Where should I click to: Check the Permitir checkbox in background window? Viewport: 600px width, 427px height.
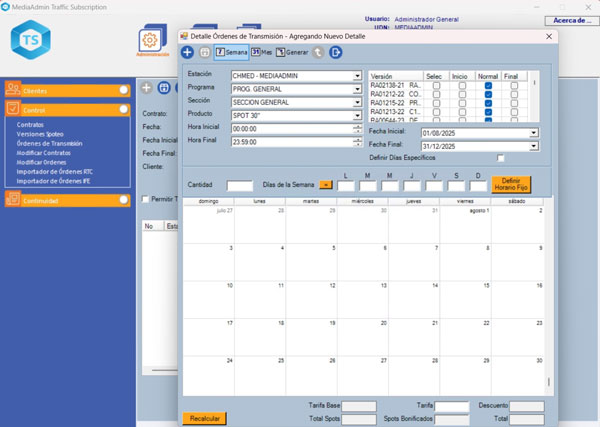tap(144, 199)
